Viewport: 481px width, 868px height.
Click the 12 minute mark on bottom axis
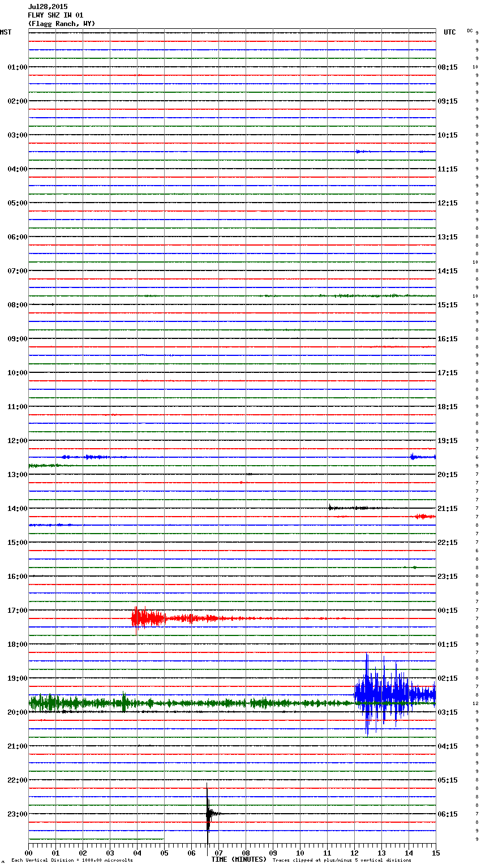354,853
